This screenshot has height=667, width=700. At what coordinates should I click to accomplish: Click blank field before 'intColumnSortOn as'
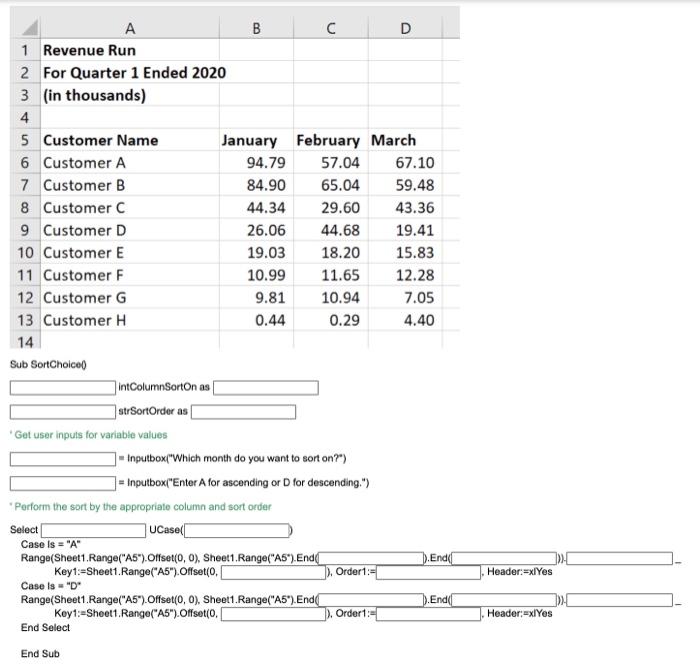pyautogui.click(x=62, y=388)
